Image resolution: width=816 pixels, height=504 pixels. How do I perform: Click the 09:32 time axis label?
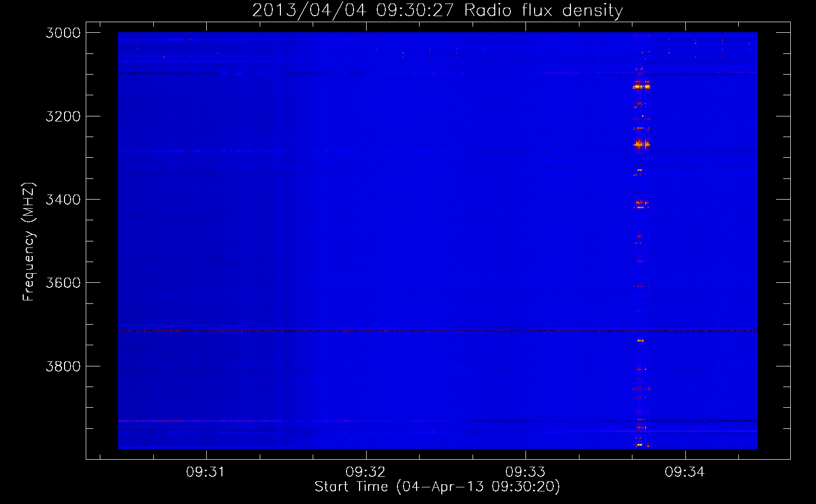pyautogui.click(x=365, y=472)
